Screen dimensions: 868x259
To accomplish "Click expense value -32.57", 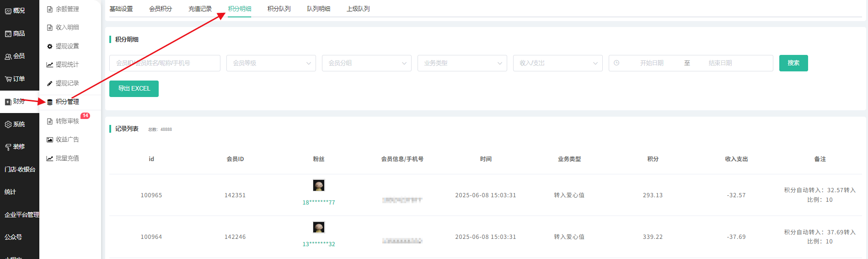I will pos(736,195).
